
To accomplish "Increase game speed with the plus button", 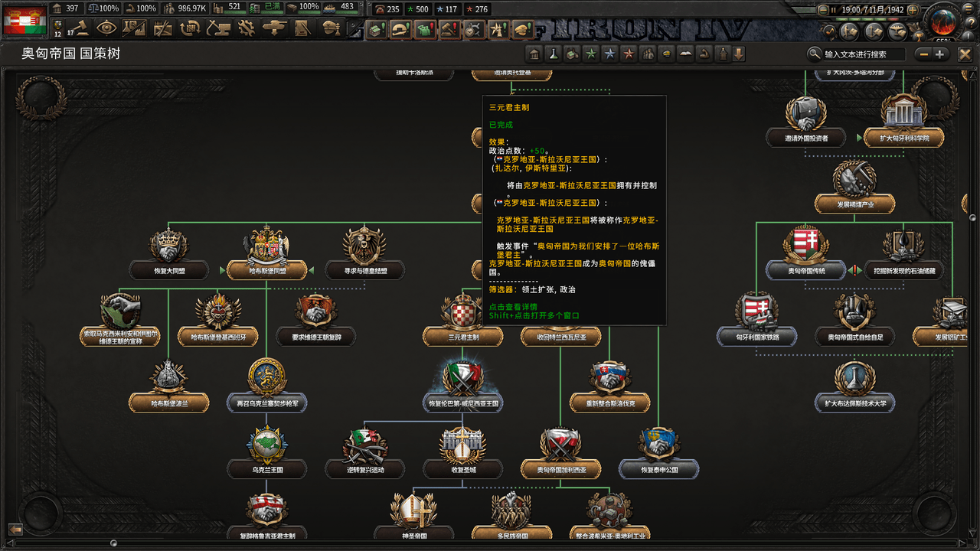I will 911,10.
